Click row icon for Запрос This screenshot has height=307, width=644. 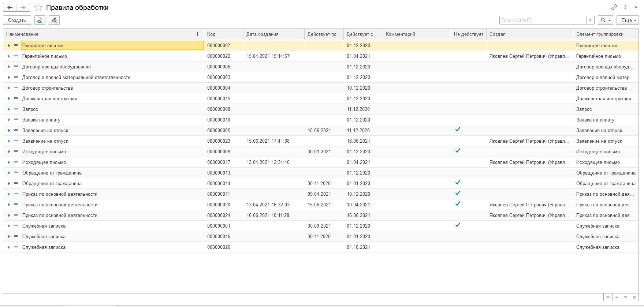pyautogui.click(x=16, y=109)
